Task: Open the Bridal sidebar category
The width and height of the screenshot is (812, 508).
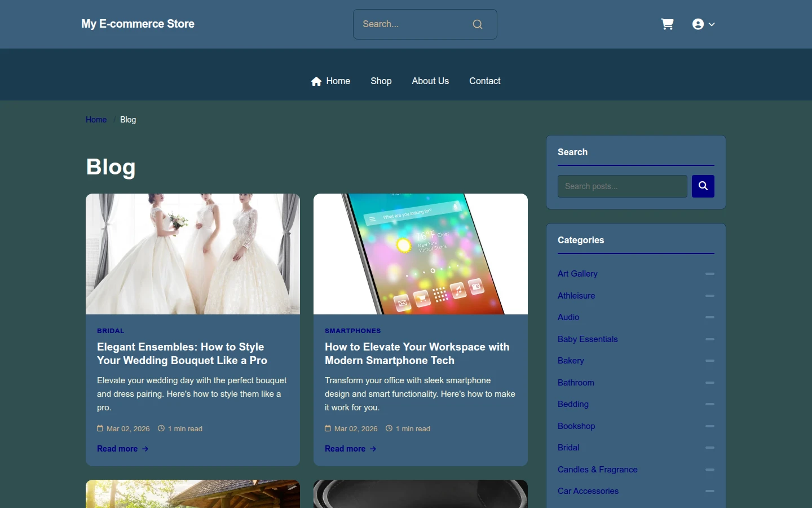Action: point(568,448)
